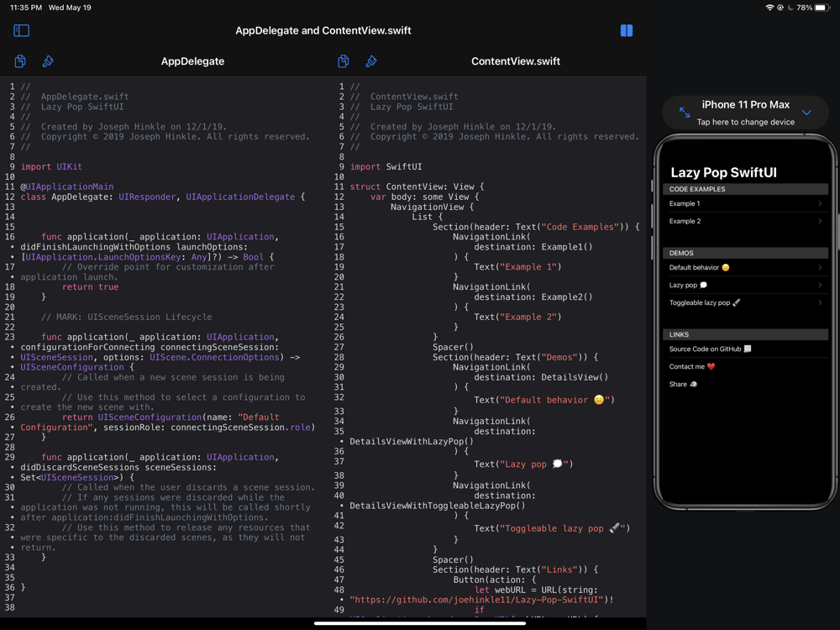The image size is (840, 630).
Task: Click the DEMOS section header
Action: tap(745, 253)
